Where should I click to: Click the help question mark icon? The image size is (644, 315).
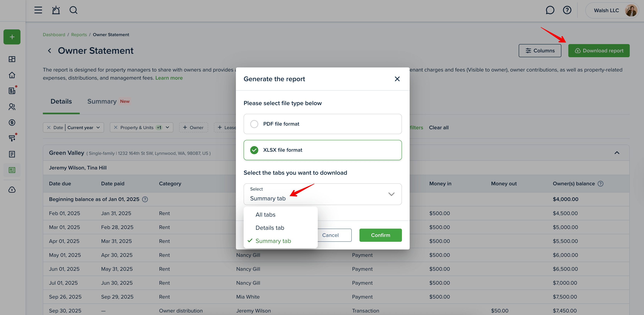point(567,10)
